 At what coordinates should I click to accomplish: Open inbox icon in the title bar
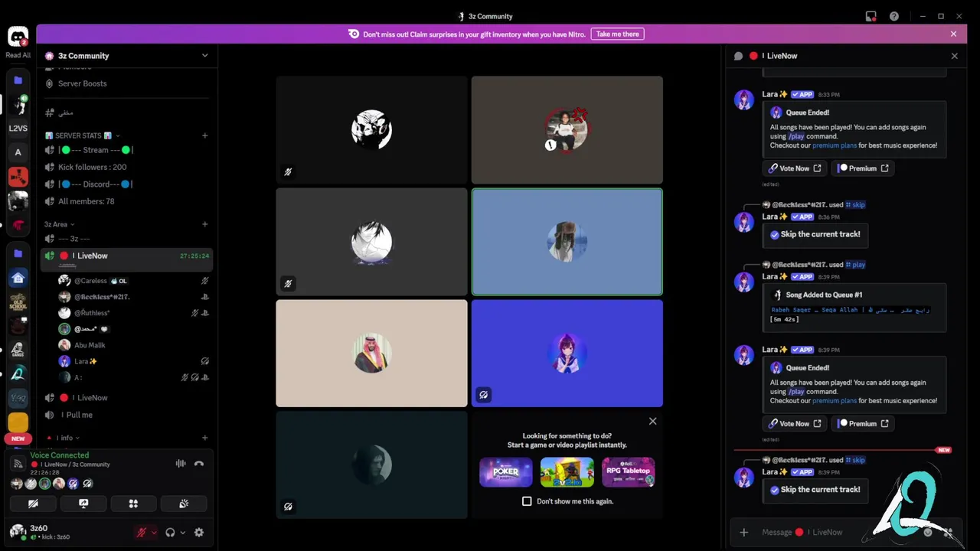pyautogui.click(x=871, y=16)
